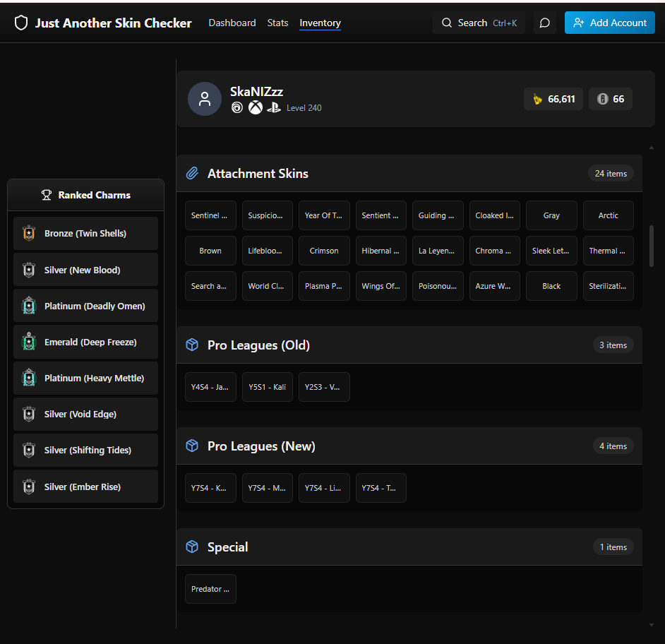Click the Special section cube icon
665x644 pixels.
click(x=192, y=547)
